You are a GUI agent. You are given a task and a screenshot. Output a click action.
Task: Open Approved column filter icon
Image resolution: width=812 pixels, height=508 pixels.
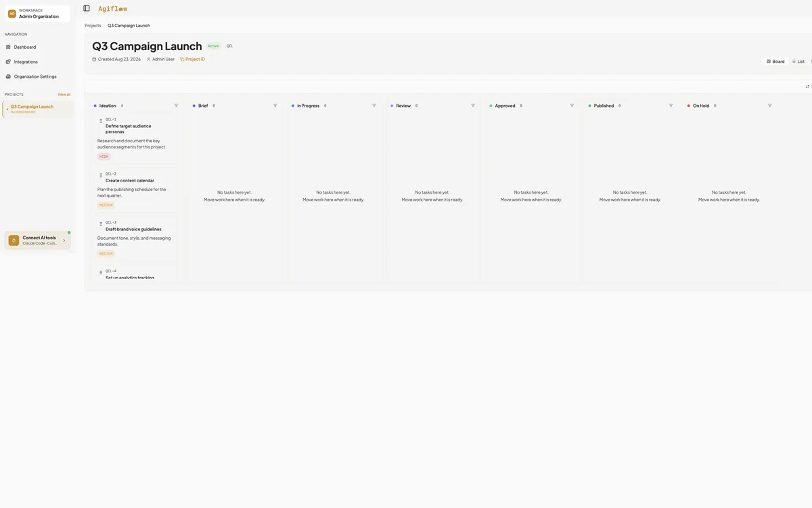coord(572,106)
